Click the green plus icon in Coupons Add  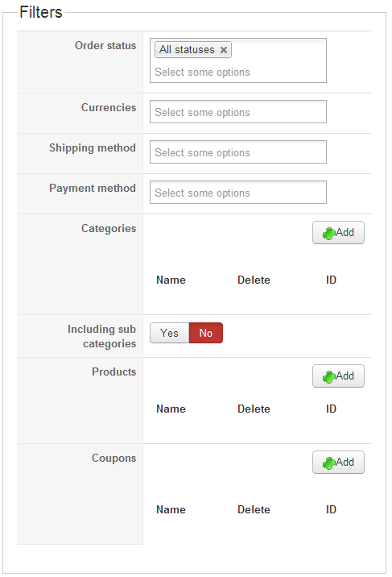click(328, 463)
